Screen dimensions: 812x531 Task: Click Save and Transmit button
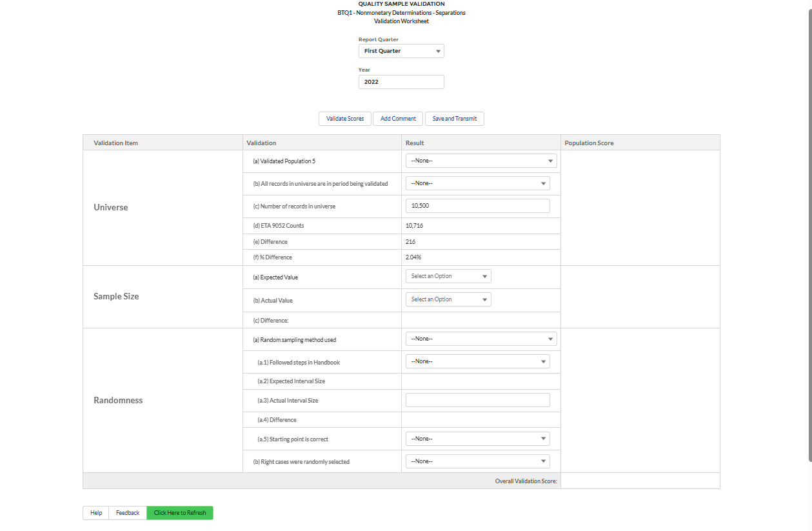click(x=454, y=119)
